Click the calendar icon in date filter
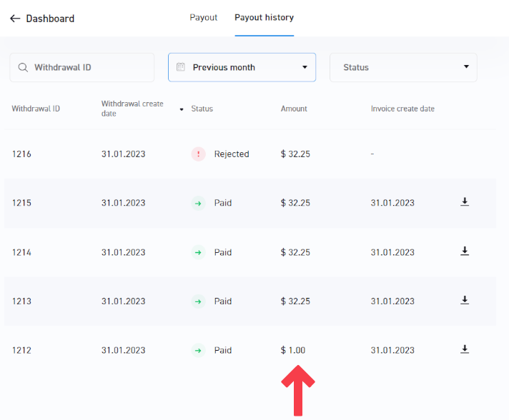This screenshot has width=509, height=420. click(181, 67)
